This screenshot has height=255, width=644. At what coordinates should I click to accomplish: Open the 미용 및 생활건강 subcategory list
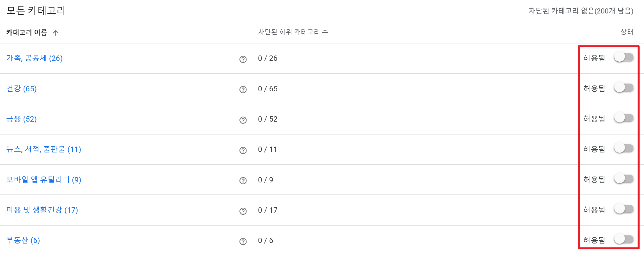tap(42, 210)
